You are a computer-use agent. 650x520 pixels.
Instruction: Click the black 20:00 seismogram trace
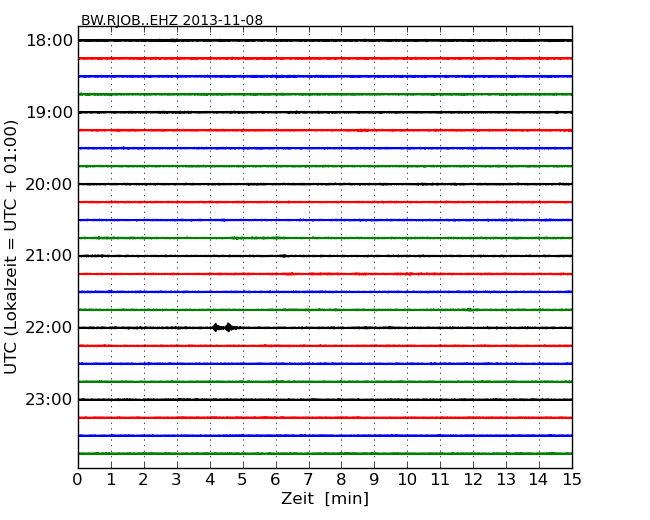click(325, 184)
